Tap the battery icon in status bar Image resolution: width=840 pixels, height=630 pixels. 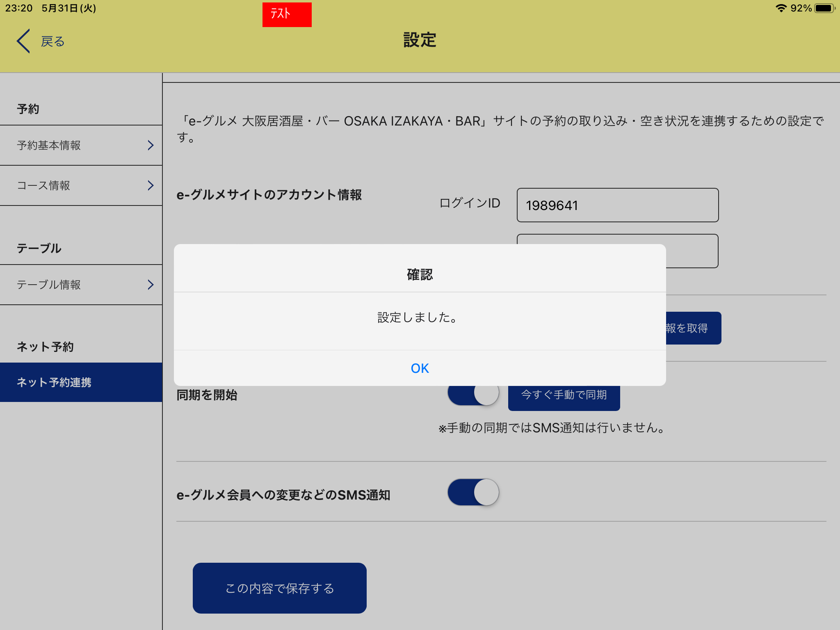[x=824, y=8]
